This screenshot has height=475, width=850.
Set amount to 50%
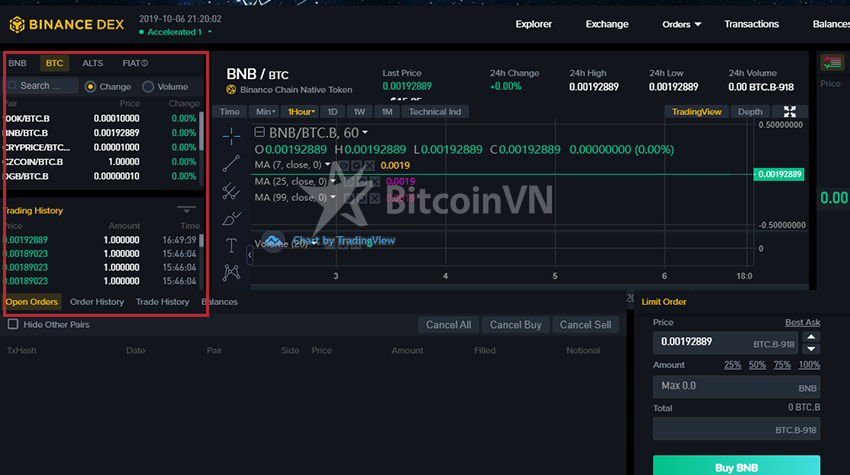click(757, 365)
